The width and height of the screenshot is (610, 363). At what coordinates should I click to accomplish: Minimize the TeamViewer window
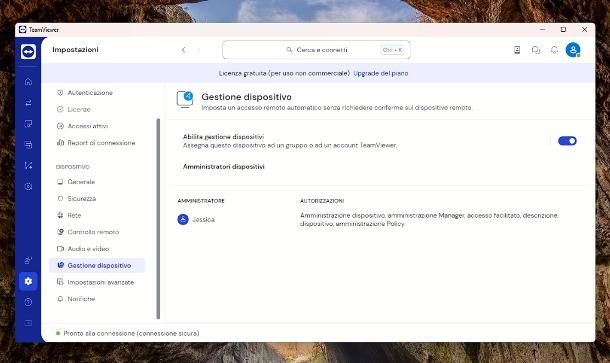click(542, 30)
